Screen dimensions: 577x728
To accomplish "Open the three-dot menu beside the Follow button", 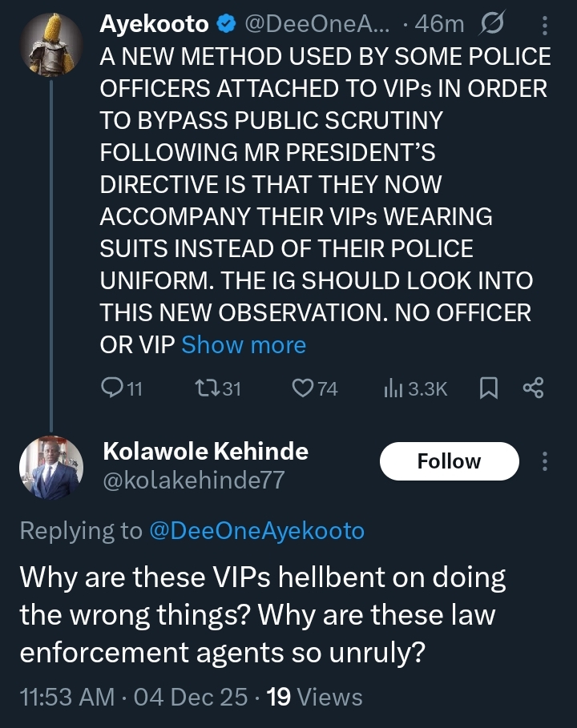I will (x=545, y=461).
